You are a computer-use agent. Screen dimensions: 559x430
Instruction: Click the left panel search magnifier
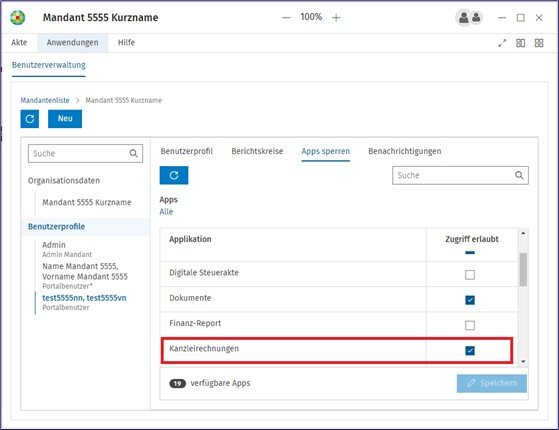point(134,153)
